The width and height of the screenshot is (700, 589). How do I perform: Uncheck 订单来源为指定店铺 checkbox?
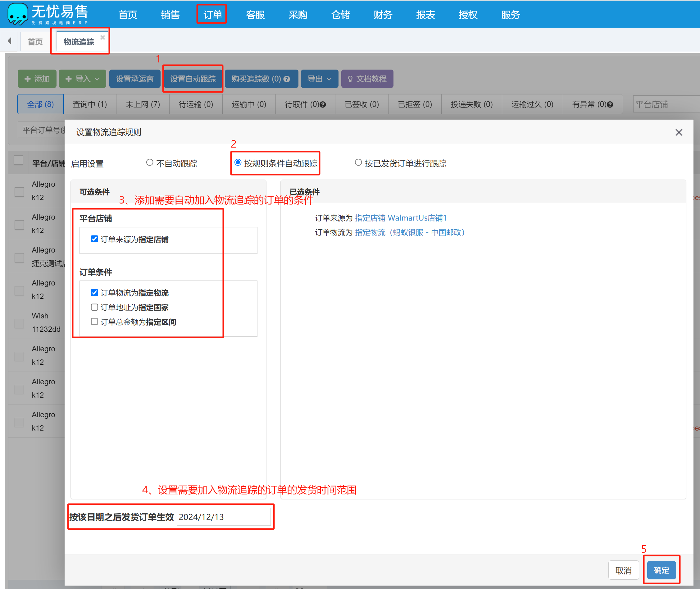point(94,239)
